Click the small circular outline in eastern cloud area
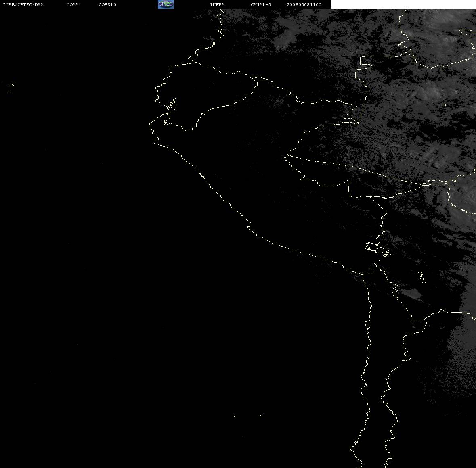This screenshot has width=476, height=468. tap(445, 104)
